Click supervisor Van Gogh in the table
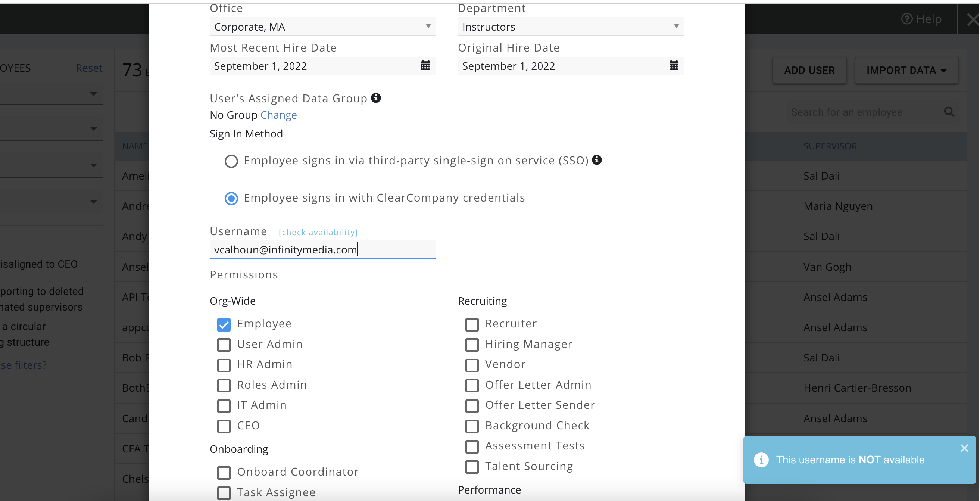This screenshot has width=980, height=501. click(x=827, y=267)
